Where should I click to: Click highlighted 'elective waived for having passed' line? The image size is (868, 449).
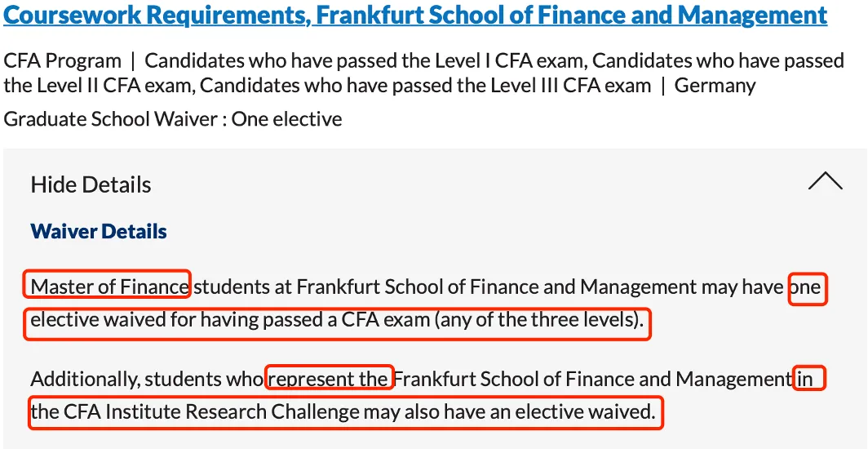point(337,323)
